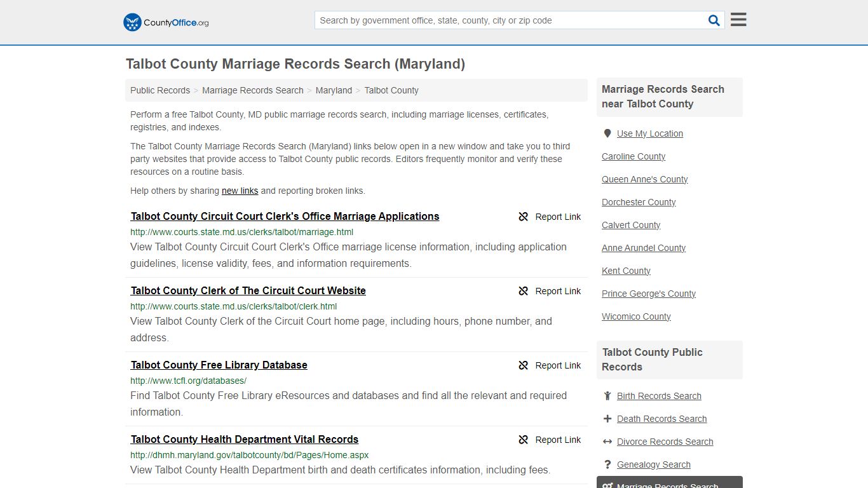Click broken-link icon for Circuit Court Website entry

coord(523,291)
